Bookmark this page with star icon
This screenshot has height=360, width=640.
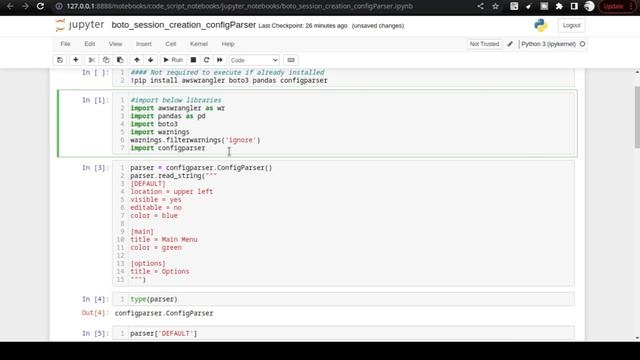tap(496, 6)
